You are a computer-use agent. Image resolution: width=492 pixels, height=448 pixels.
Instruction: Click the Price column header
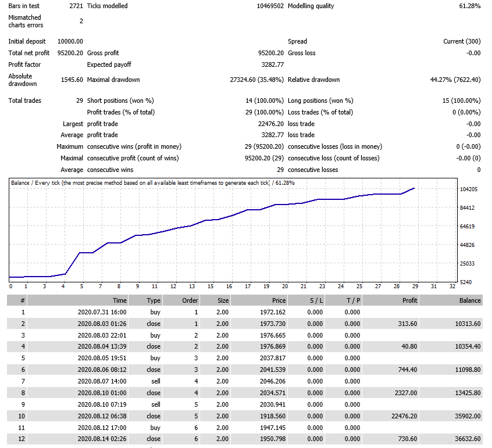tap(259, 300)
